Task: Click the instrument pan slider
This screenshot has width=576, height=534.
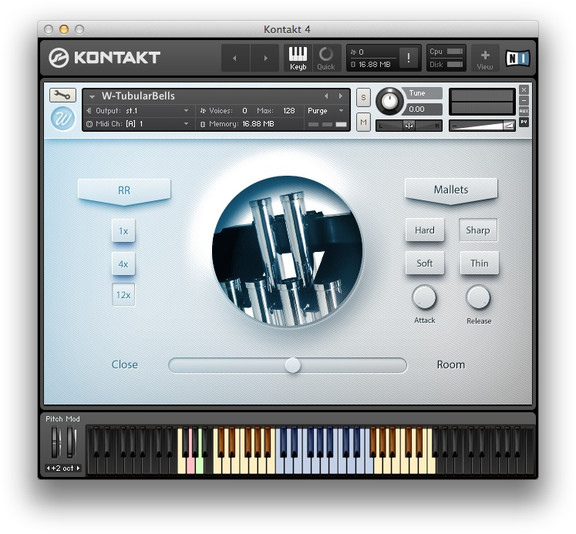Action: [x=408, y=126]
